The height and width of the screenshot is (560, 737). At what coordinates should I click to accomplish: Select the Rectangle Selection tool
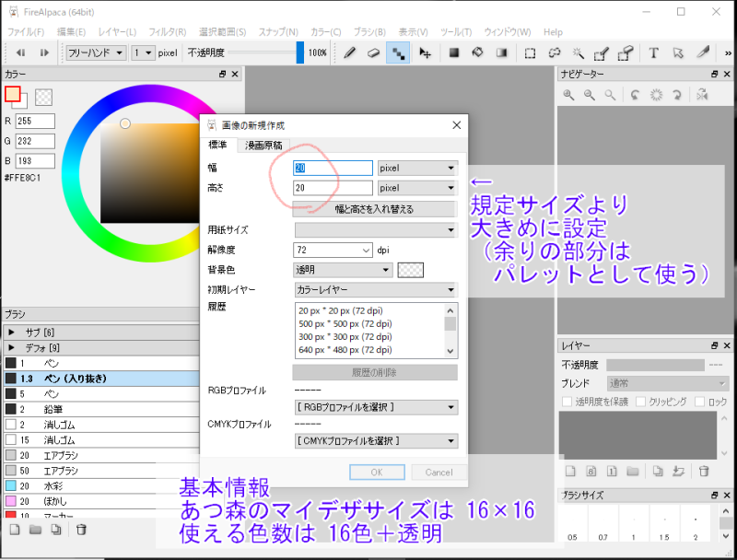(530, 53)
